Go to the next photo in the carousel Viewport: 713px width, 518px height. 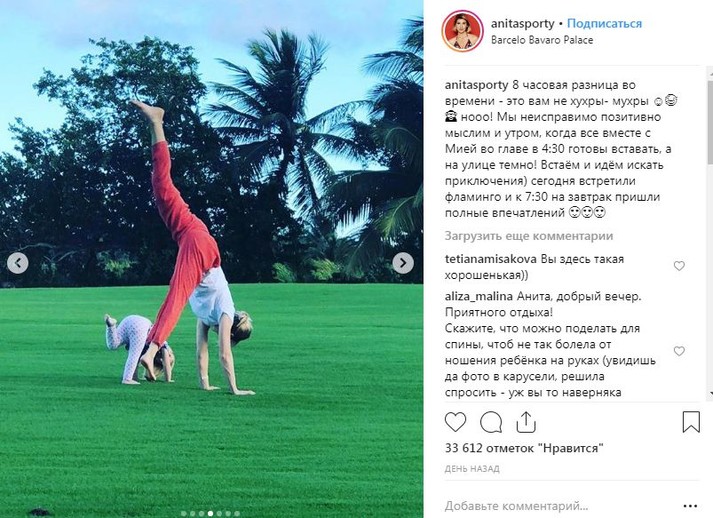[403, 263]
